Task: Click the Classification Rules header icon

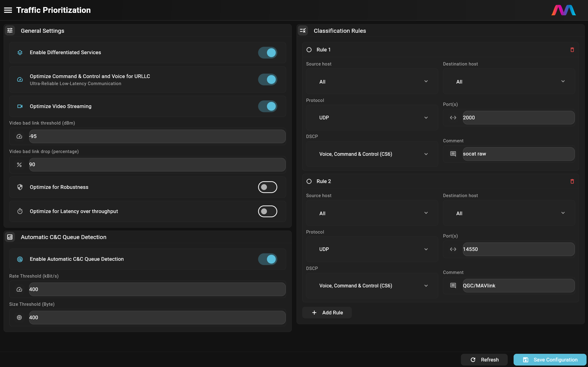Action: pos(303,30)
